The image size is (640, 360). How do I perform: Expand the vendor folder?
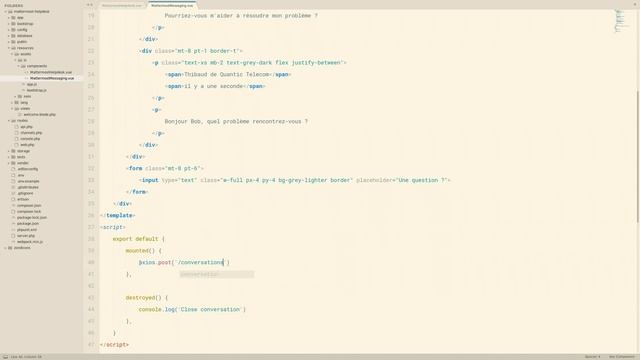[x=9, y=163]
